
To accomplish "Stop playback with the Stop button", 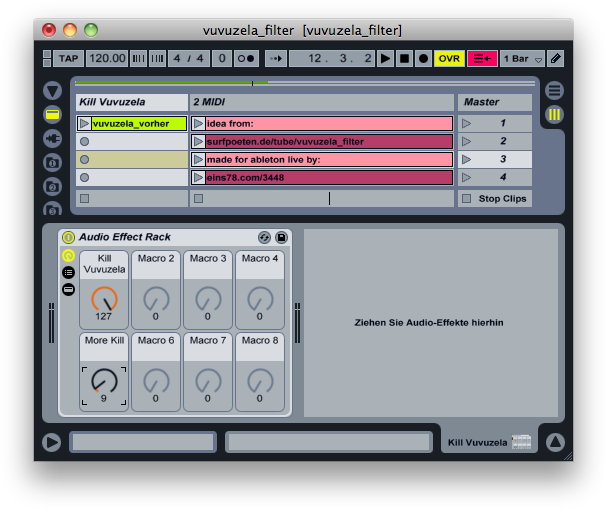I will pyautogui.click(x=404, y=59).
